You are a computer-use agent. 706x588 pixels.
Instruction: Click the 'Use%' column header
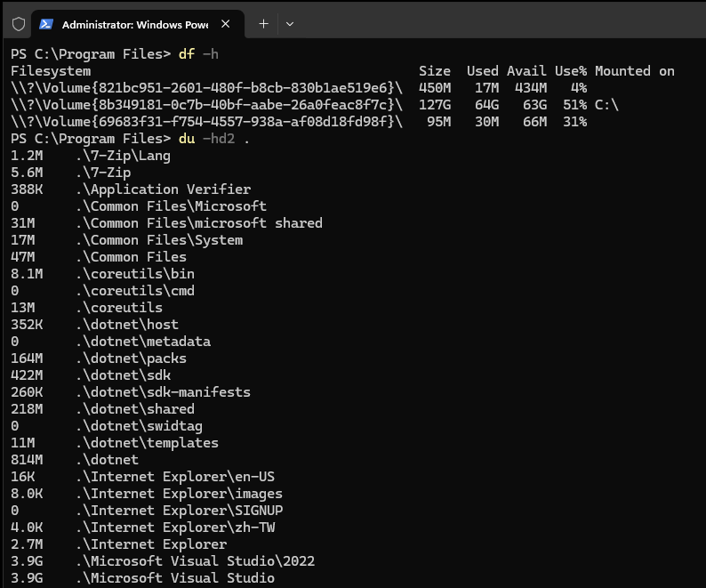coord(571,71)
